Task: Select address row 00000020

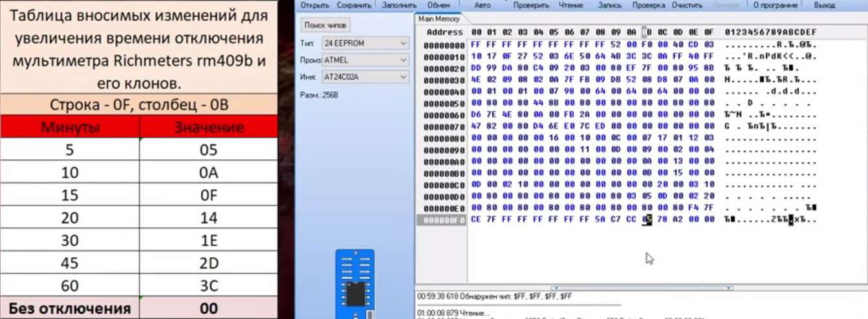Action: [444, 68]
